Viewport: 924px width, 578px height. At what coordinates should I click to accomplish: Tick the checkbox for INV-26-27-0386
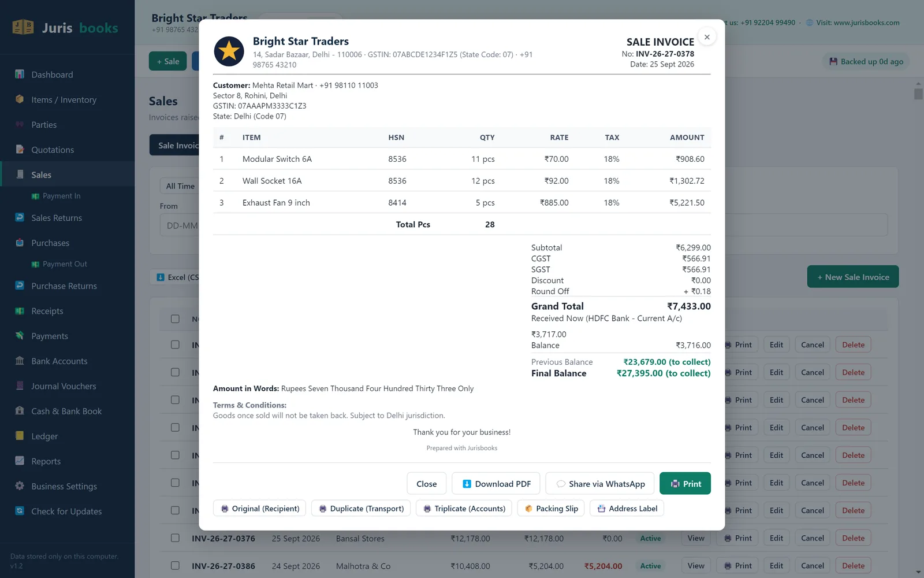pos(175,566)
